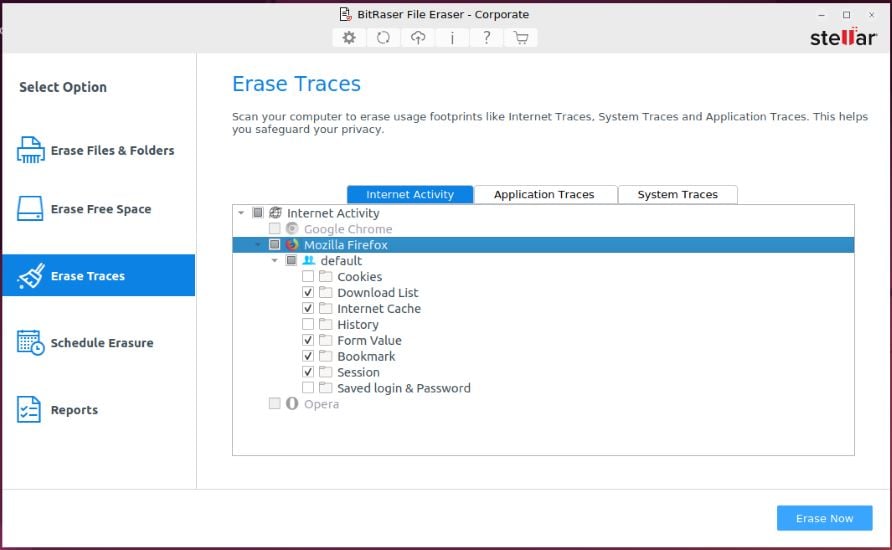Uncheck the Form Value checkbox

pyautogui.click(x=308, y=340)
